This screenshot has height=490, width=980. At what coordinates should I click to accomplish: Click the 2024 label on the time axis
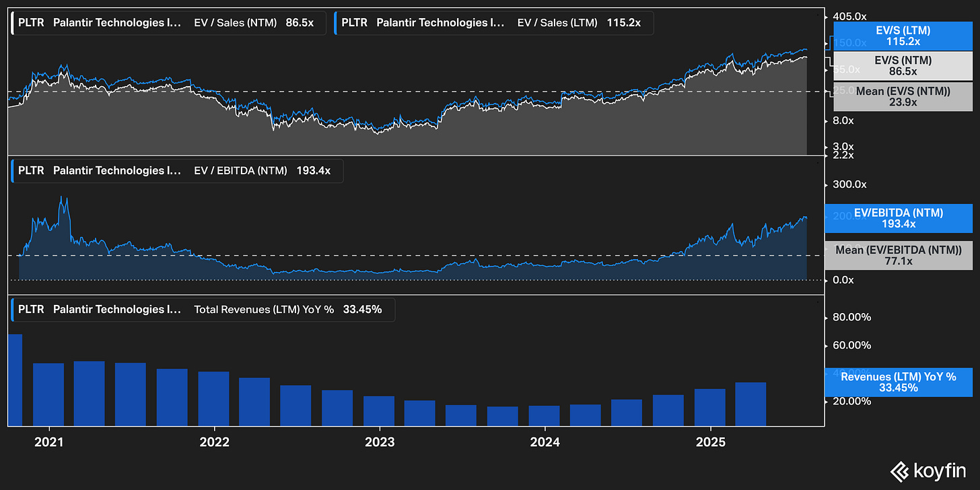pos(545,442)
